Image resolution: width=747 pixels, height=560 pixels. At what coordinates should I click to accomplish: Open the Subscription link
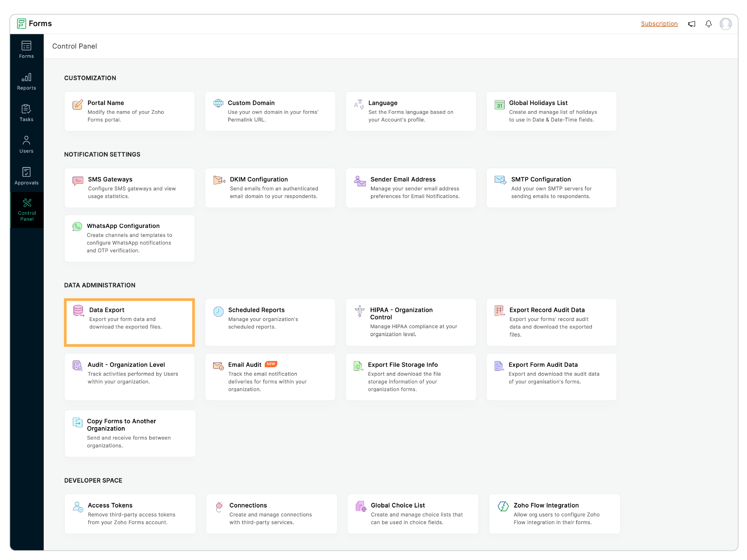(659, 24)
